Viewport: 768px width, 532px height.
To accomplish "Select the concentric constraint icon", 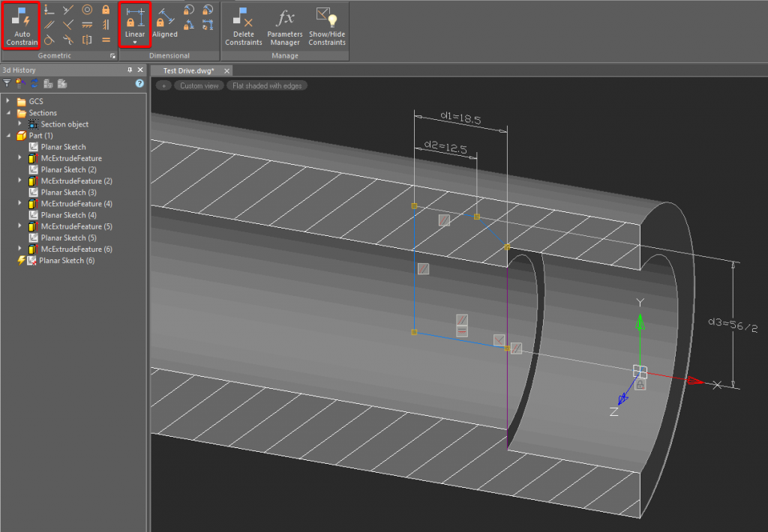I will (87, 11).
